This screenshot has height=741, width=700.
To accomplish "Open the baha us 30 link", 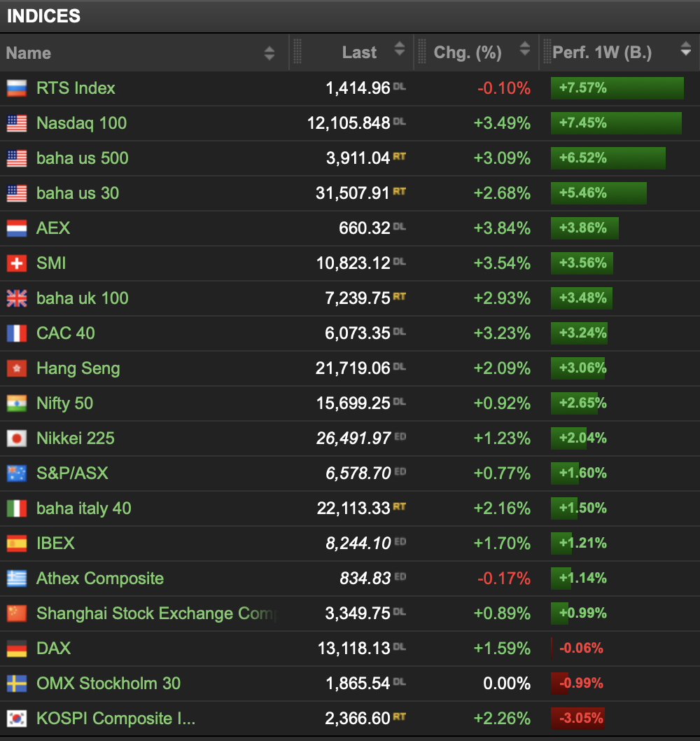I will pyautogui.click(x=78, y=193).
